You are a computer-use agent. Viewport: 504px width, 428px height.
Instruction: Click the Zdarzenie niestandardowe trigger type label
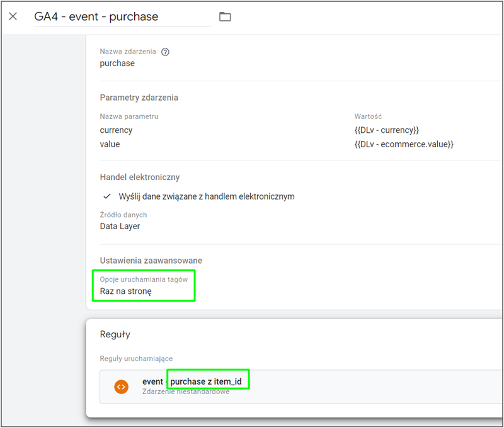click(x=186, y=392)
